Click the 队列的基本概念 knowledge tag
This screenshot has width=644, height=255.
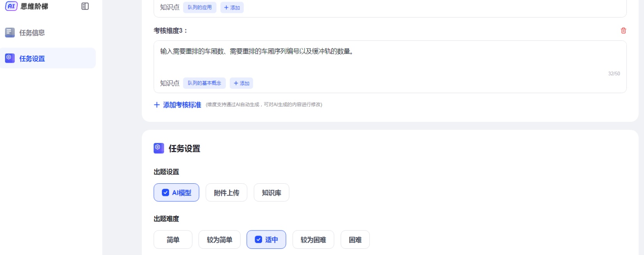coord(204,83)
